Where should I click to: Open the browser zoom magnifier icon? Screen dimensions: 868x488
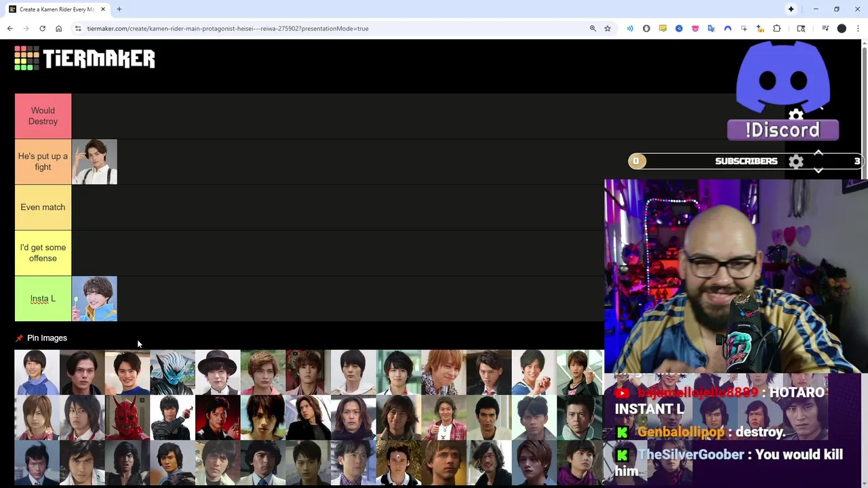tap(593, 28)
